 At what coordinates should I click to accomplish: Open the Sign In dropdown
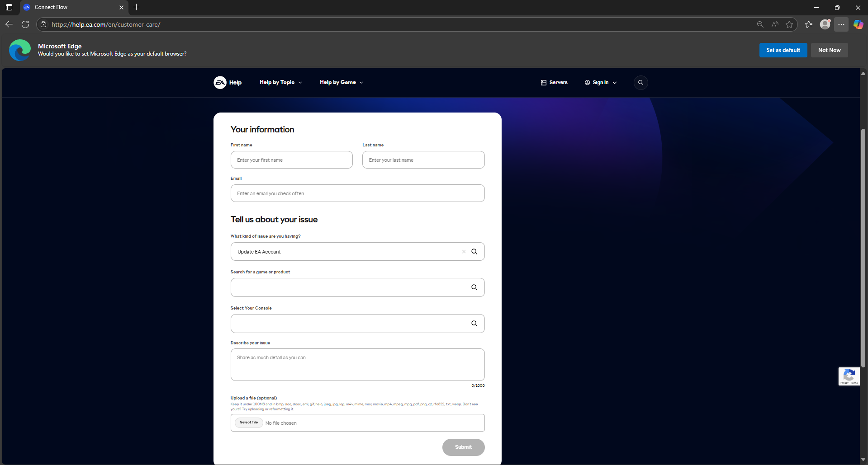601,82
